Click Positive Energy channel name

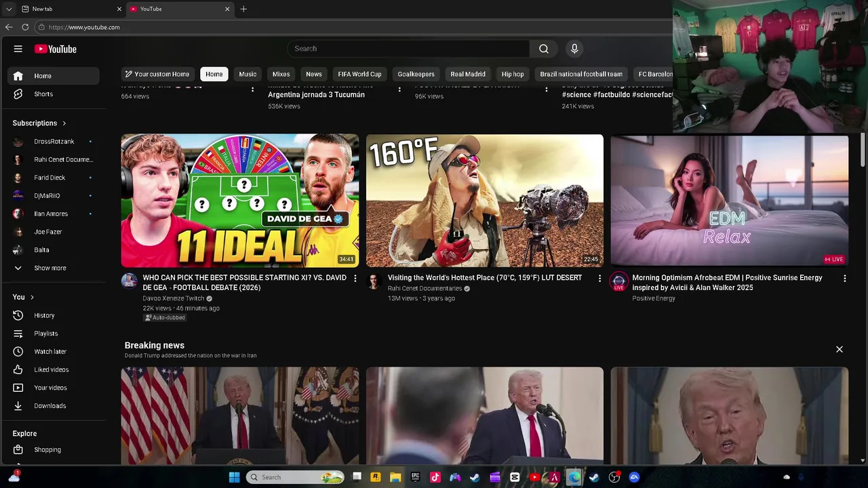(654, 298)
